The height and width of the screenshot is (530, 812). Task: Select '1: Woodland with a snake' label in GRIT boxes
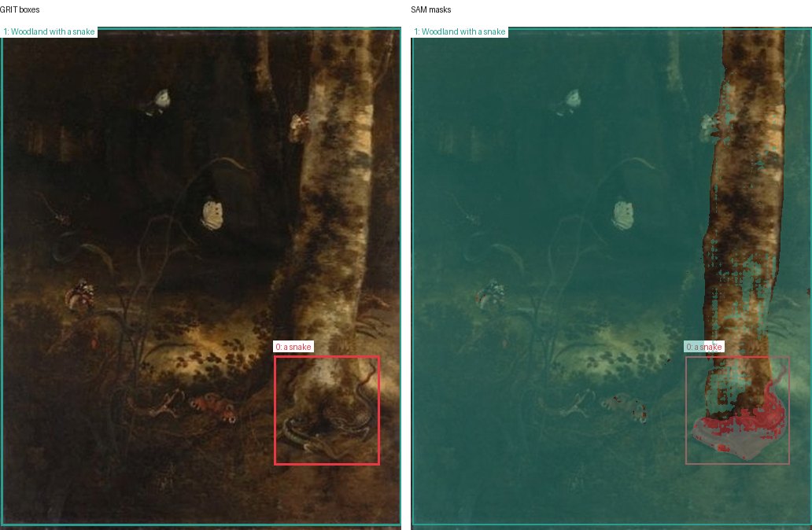pos(50,31)
